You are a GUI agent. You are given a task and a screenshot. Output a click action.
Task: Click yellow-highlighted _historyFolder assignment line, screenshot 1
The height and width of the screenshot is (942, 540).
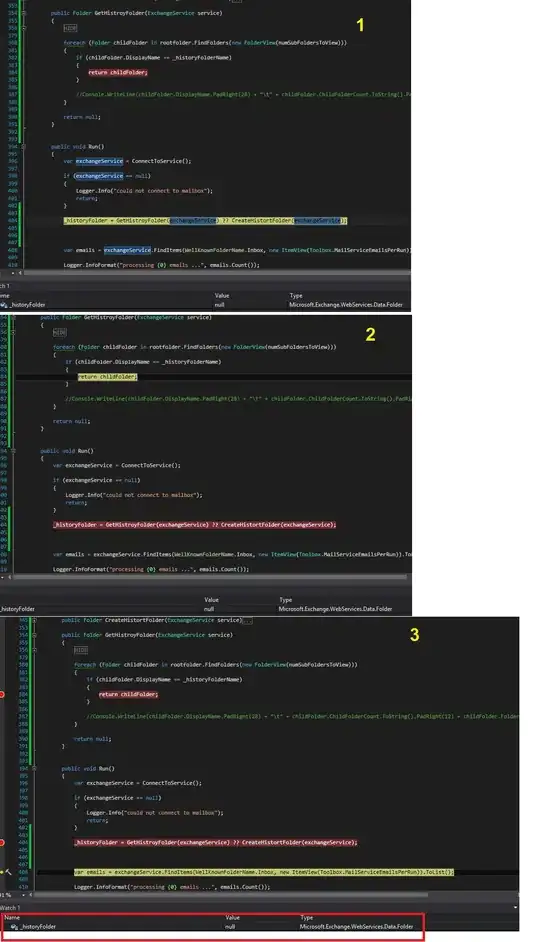(205, 220)
